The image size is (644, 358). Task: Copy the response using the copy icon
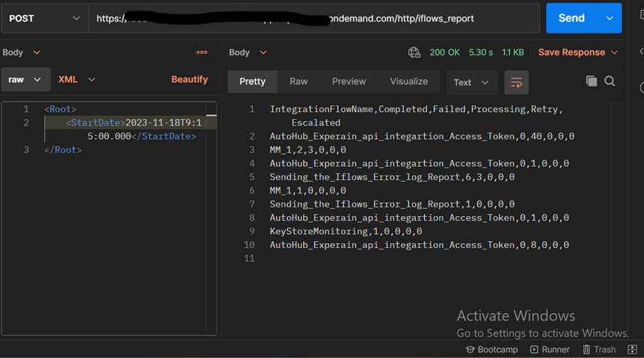point(591,81)
